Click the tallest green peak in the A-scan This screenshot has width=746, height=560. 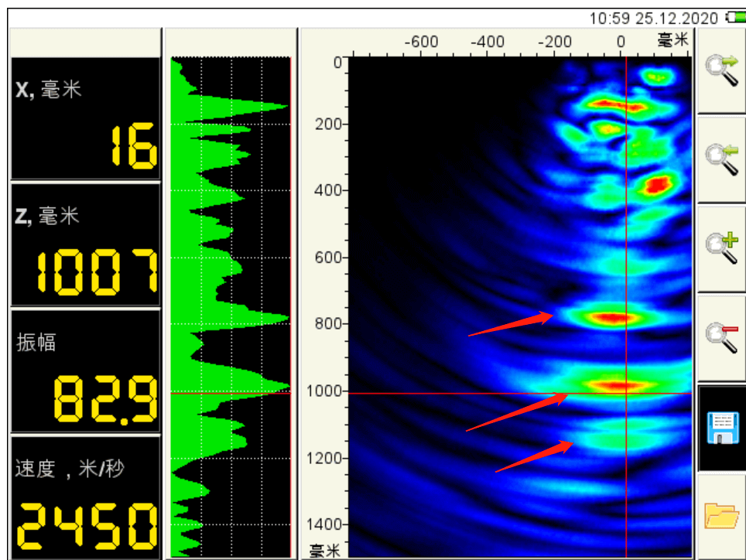click(x=285, y=385)
